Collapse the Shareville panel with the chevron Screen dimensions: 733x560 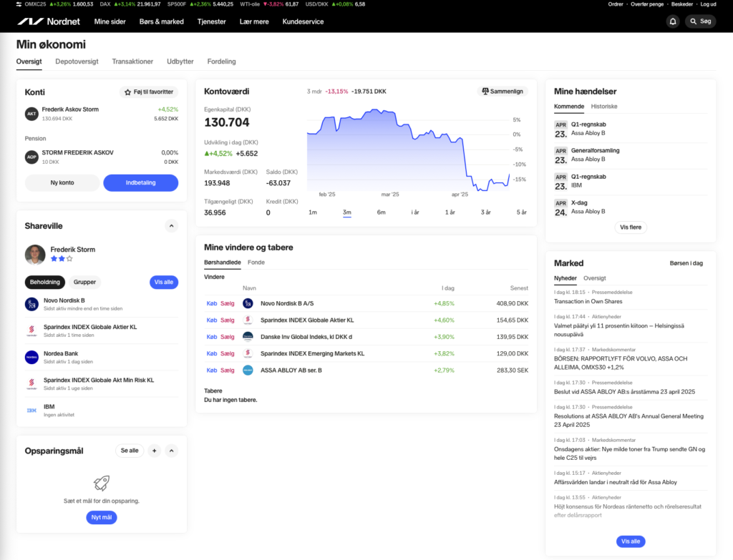pyautogui.click(x=171, y=225)
